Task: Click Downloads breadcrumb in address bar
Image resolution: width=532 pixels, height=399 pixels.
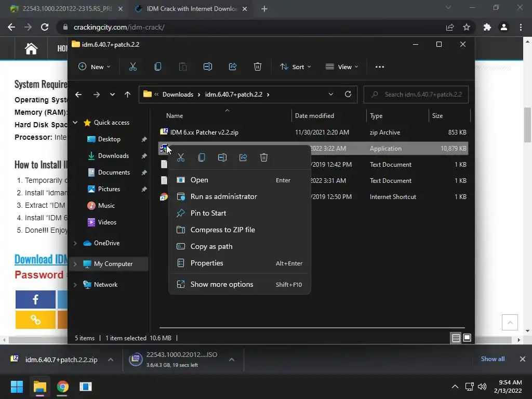Action: pos(178,95)
